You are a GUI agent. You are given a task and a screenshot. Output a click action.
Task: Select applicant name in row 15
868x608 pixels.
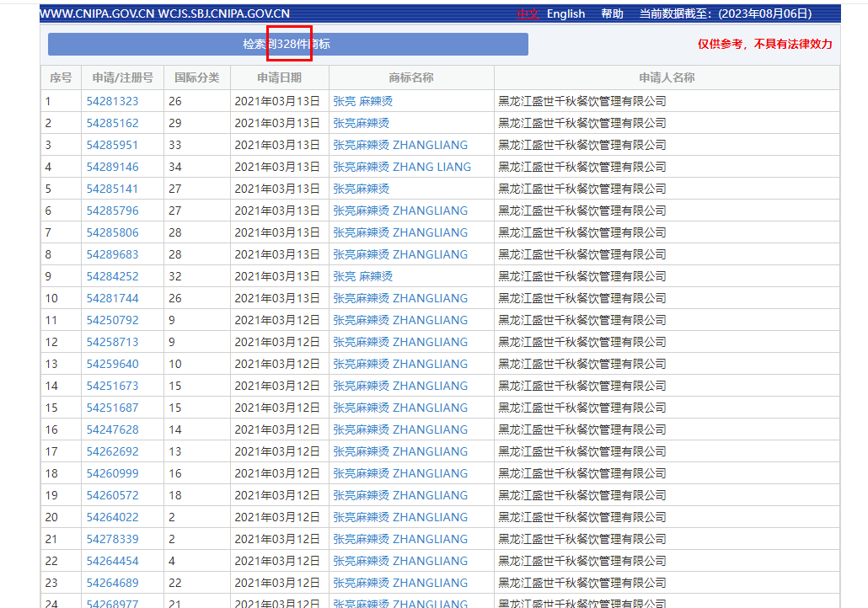pyautogui.click(x=581, y=408)
